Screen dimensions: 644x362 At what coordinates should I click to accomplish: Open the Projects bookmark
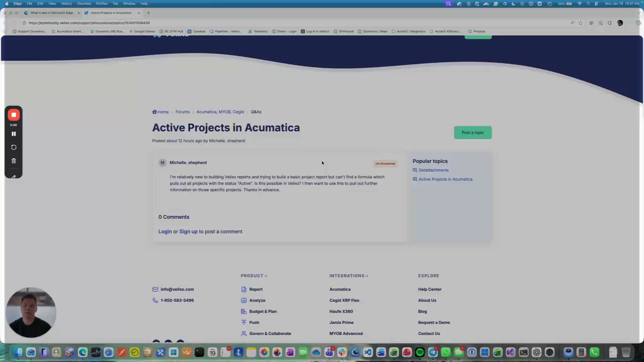click(x=477, y=31)
